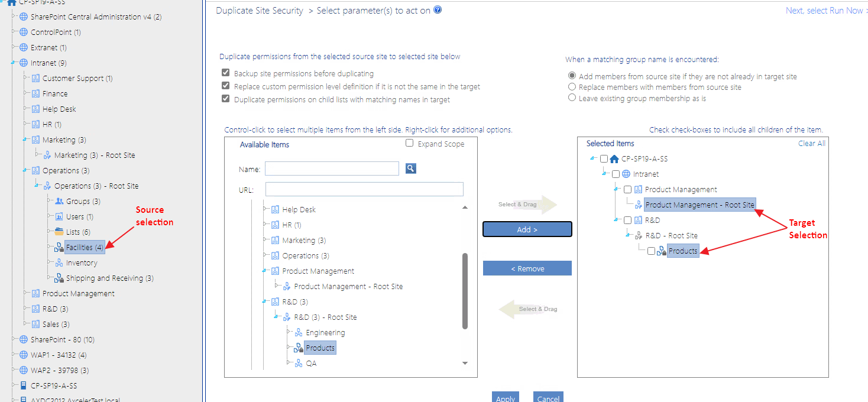Open the 'Duplicate Site Security' breadcrumb
The height and width of the screenshot is (402, 868).
tap(260, 10)
